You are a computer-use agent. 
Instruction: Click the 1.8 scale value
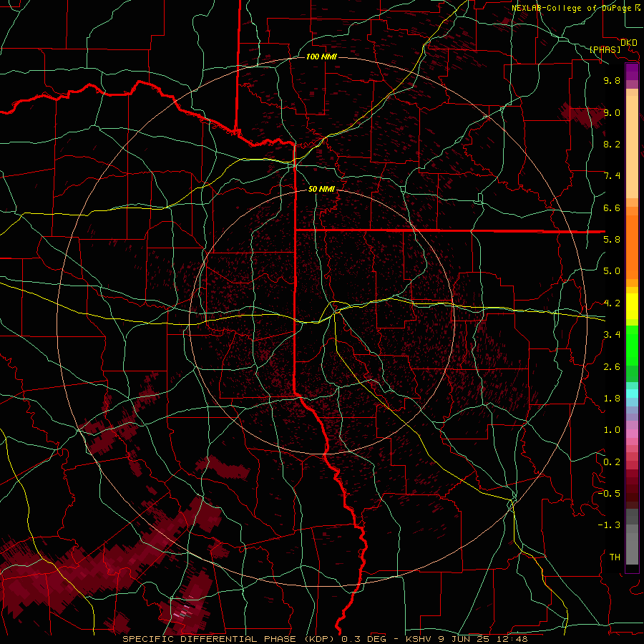pyautogui.click(x=612, y=399)
